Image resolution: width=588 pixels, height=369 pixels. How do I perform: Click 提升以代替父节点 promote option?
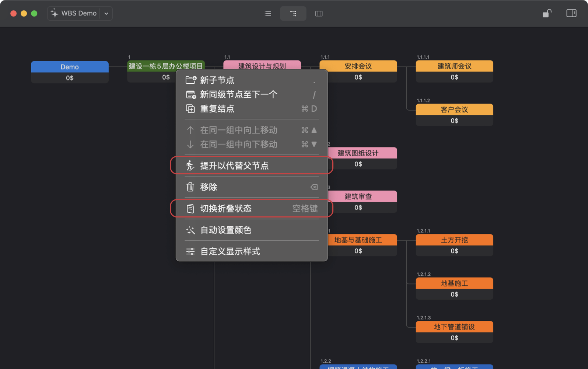tap(234, 166)
